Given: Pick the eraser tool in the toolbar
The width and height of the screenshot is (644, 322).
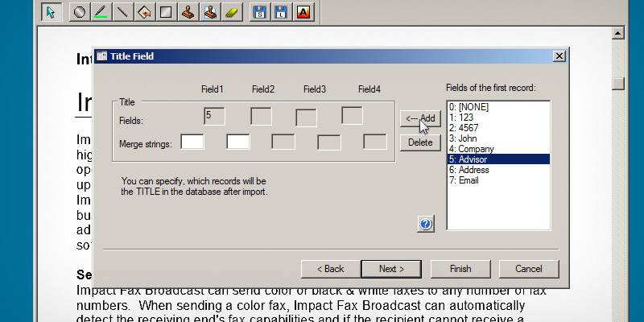Looking at the screenshot, I should [x=231, y=12].
